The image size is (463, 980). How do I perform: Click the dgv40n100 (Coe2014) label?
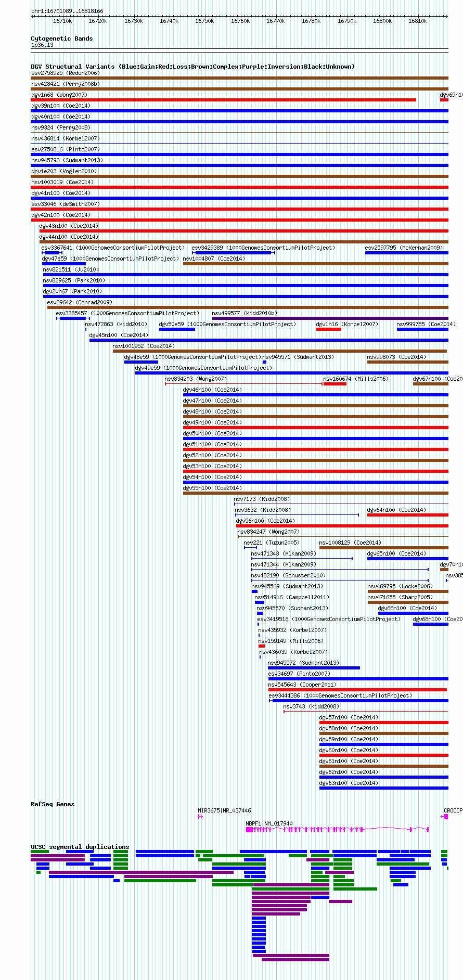[61, 117]
